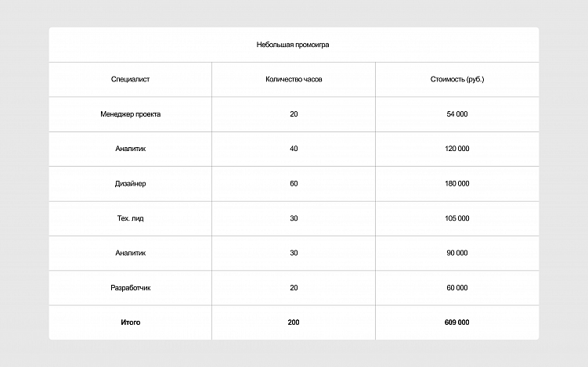Image resolution: width=588 pixels, height=367 pixels.
Task: Select the 'Тех. лид' cell
Action: (x=130, y=218)
